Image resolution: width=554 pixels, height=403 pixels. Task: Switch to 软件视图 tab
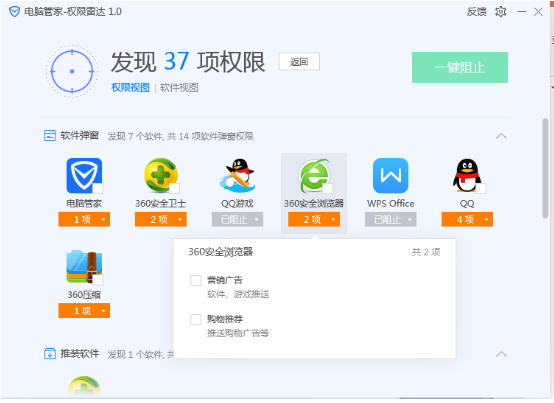(179, 88)
